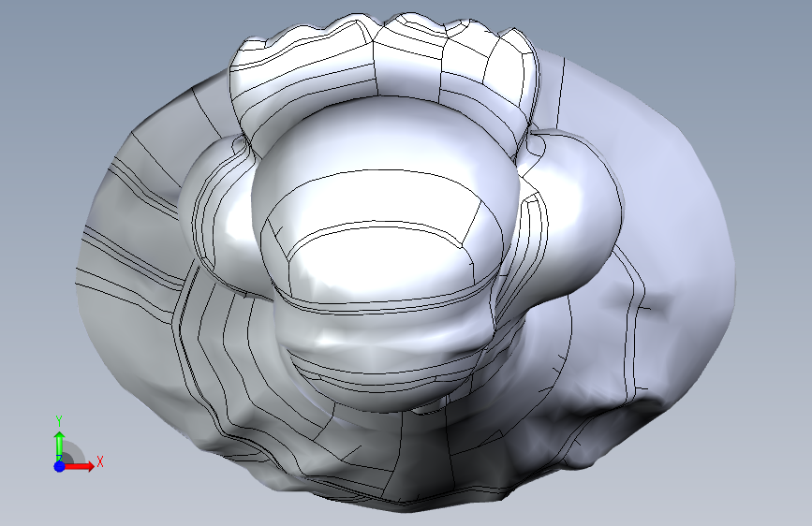Click the green Y axis arrow of triad
The width and height of the screenshot is (812, 526).
point(60,446)
